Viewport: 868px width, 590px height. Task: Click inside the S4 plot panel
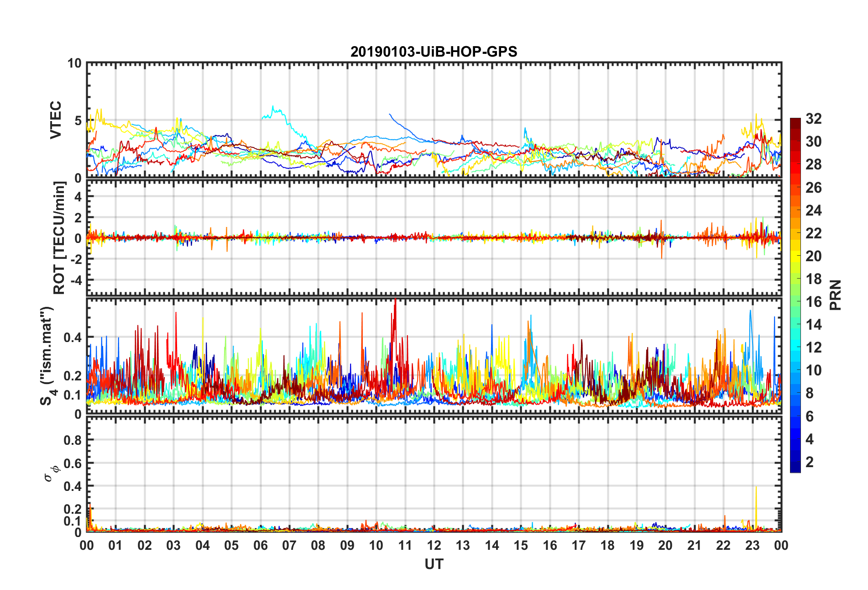click(x=434, y=356)
